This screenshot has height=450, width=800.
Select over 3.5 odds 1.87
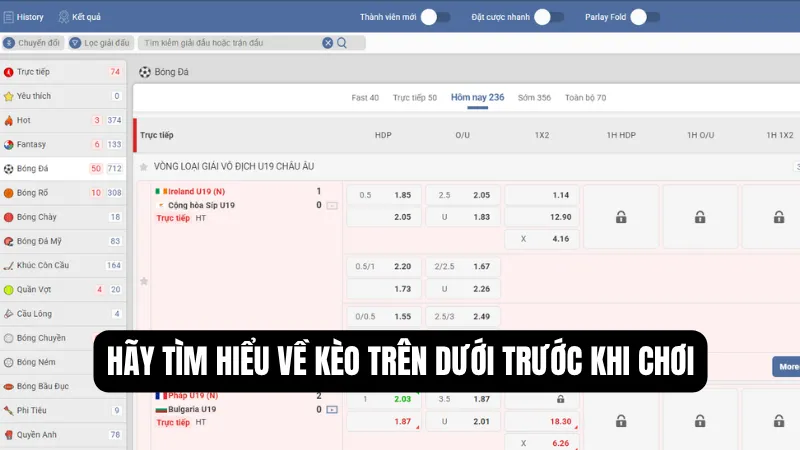pyautogui.click(x=463, y=399)
